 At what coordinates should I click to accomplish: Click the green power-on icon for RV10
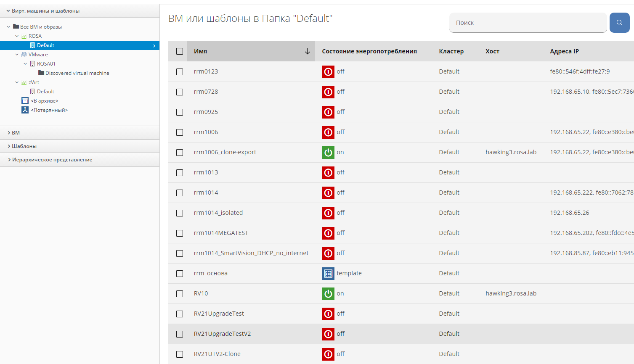click(328, 293)
